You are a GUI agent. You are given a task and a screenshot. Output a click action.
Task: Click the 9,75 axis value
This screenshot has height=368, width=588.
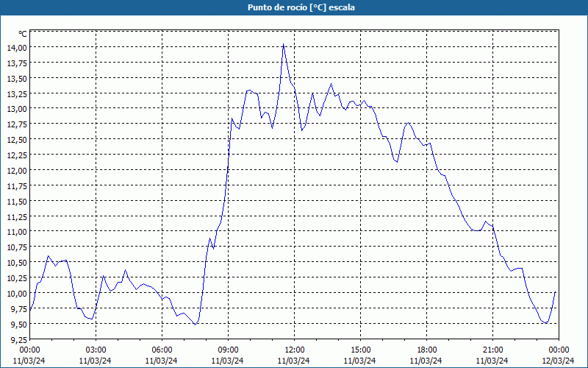tap(19, 309)
